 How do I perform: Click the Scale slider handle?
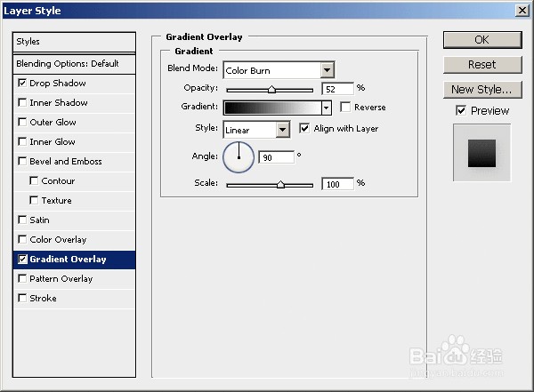[280, 184]
